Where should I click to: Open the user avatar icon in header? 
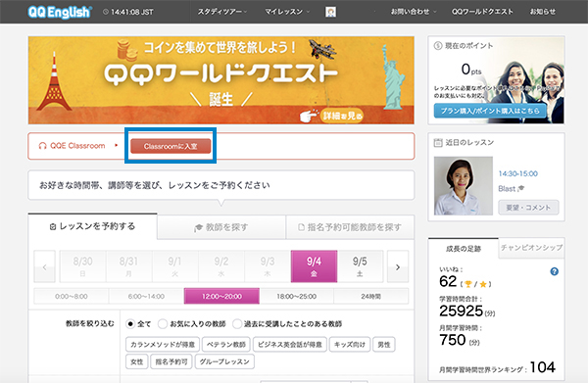click(330, 12)
